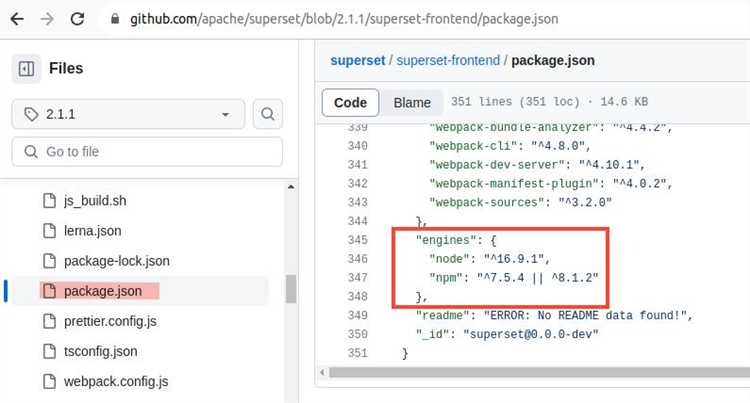Click the "readme" error message line

tap(554, 316)
